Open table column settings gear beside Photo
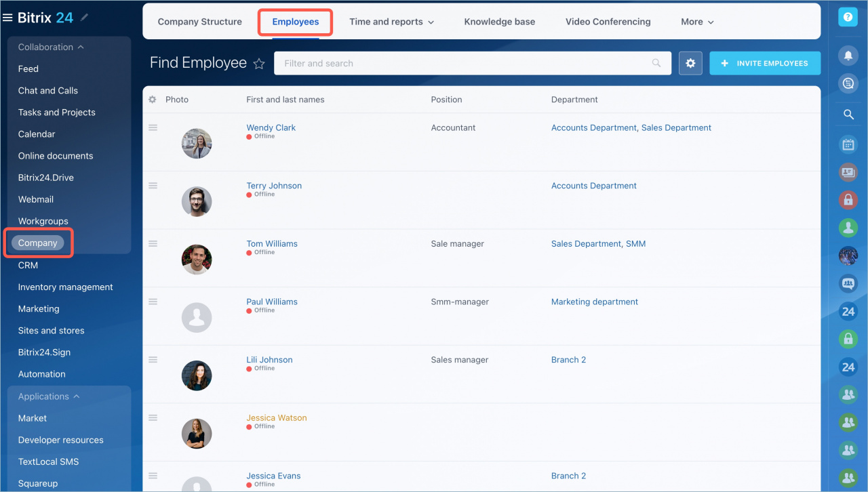Viewport: 868px width, 492px height. (153, 100)
